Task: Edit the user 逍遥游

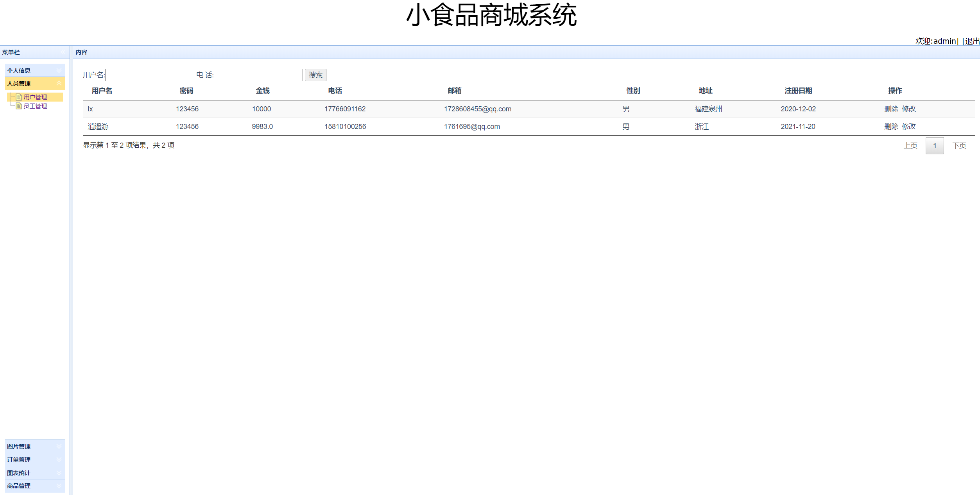Action: [x=909, y=127]
